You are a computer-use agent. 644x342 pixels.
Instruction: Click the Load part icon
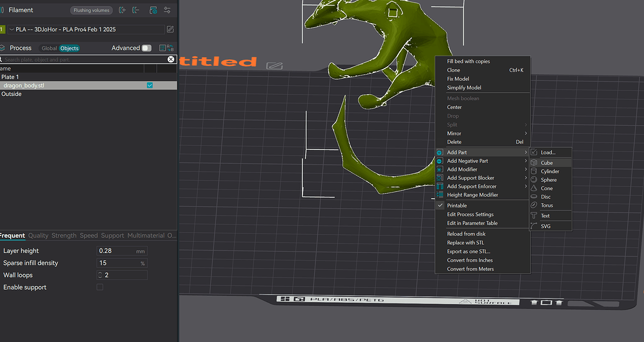(534, 152)
